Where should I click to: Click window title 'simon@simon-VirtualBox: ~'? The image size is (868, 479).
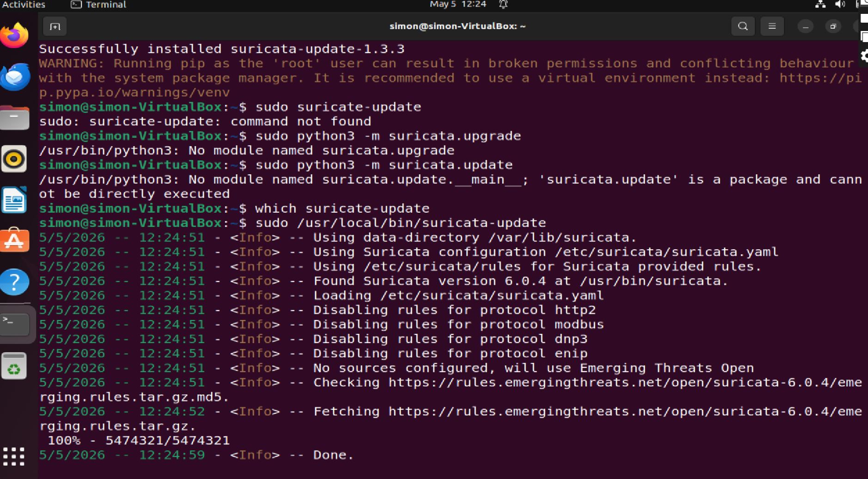coord(458,26)
